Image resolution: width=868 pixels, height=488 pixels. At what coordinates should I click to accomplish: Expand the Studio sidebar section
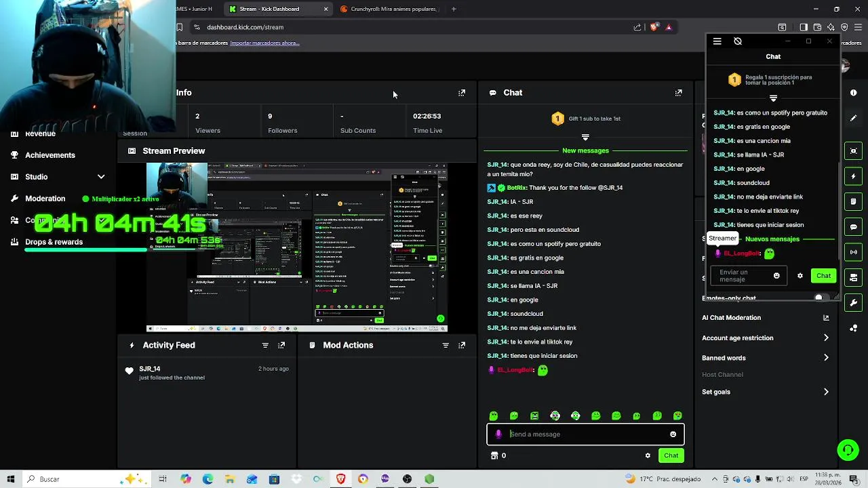101,177
